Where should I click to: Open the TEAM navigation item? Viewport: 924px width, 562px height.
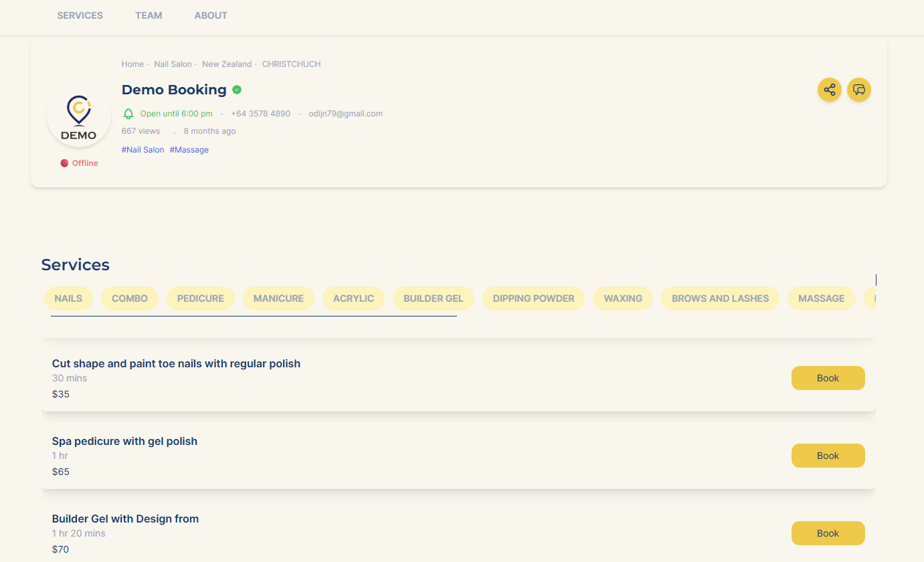coord(149,15)
